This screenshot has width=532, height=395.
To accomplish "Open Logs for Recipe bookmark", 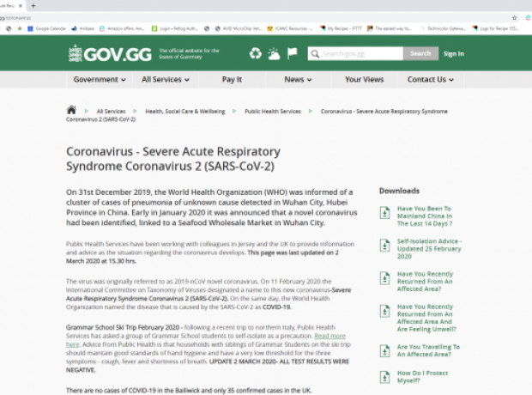I will tap(495, 28).
